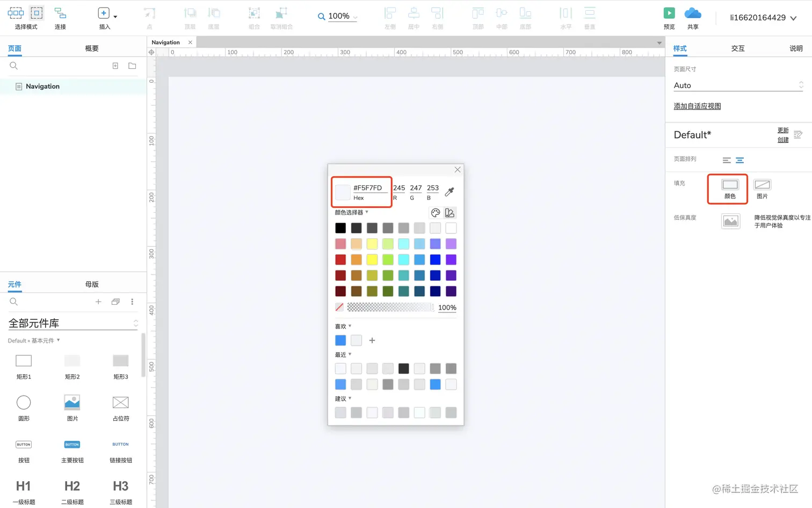The height and width of the screenshot is (508, 812).
Task: Add a new page icon
Action: pos(115,66)
